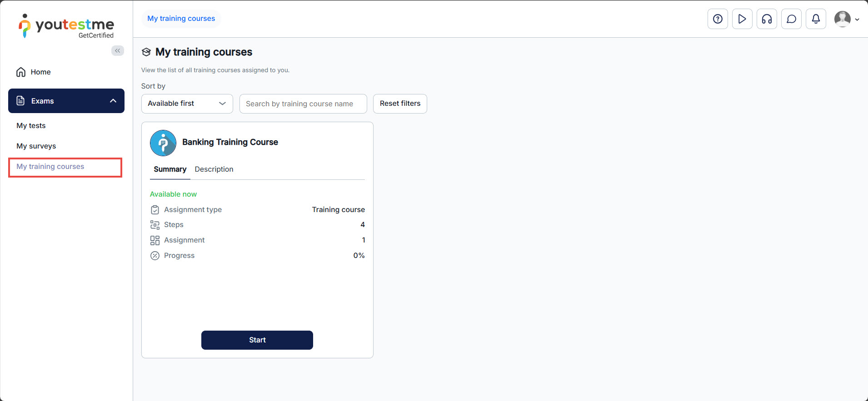The image size is (868, 401).
Task: Click the YouTestMe GetCertified logo
Action: click(66, 26)
